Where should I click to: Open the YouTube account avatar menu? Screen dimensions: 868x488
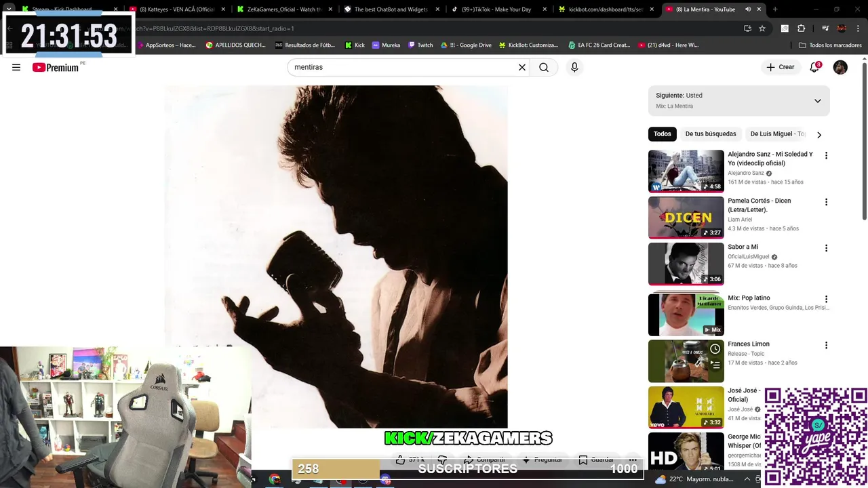tap(840, 67)
